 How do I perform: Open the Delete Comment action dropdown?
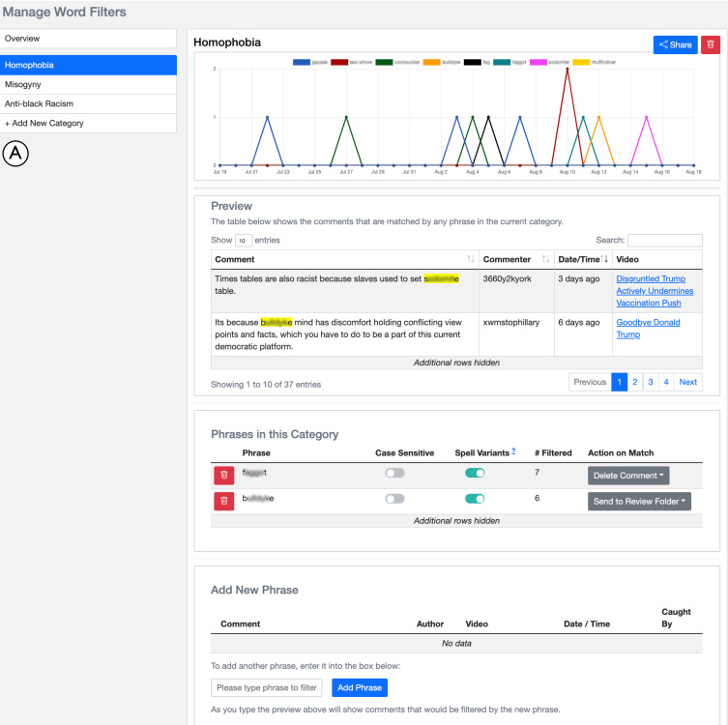coord(627,475)
